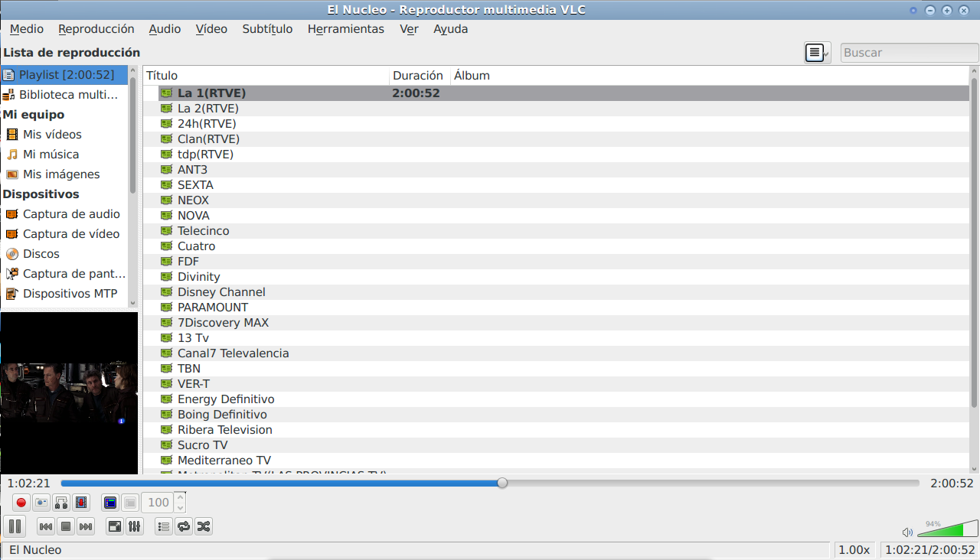Open Mi música in sidebar

[x=64, y=155]
